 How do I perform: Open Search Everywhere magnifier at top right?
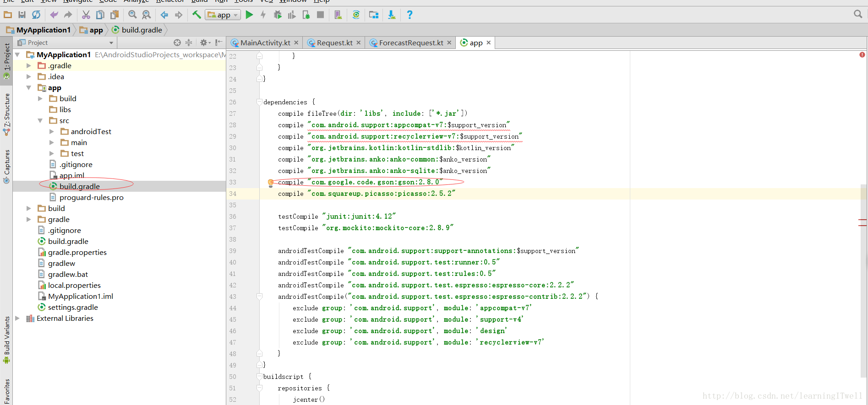(x=858, y=14)
